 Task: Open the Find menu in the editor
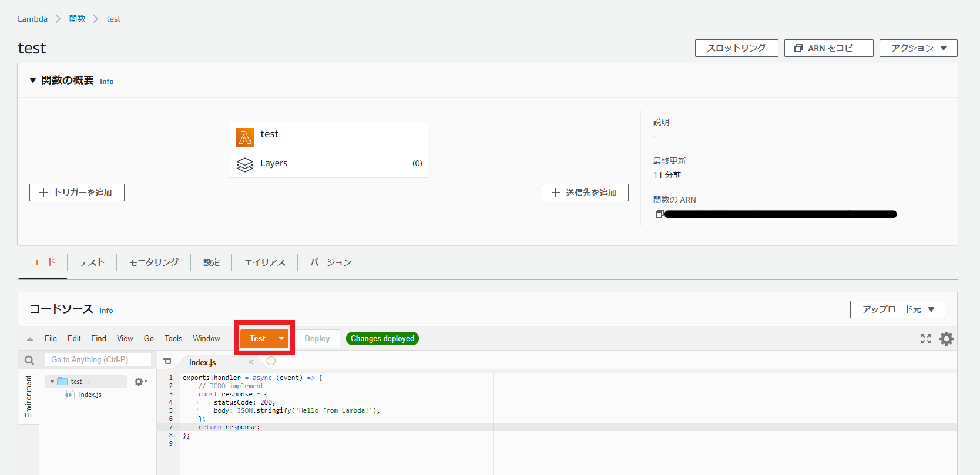tap(99, 339)
